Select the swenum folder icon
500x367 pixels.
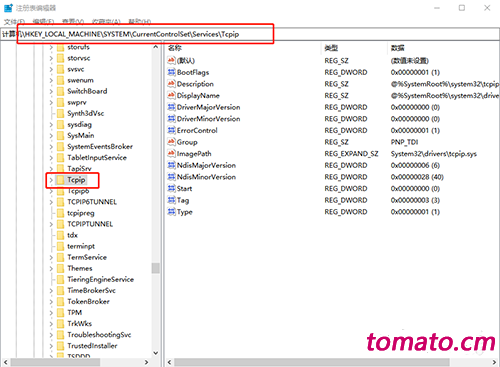coord(60,80)
